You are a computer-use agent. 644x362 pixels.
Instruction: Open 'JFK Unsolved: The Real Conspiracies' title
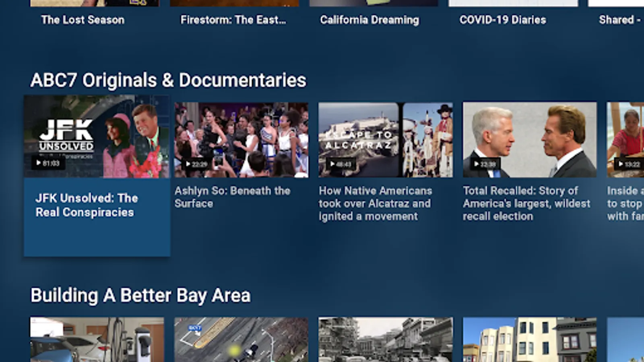(87, 205)
